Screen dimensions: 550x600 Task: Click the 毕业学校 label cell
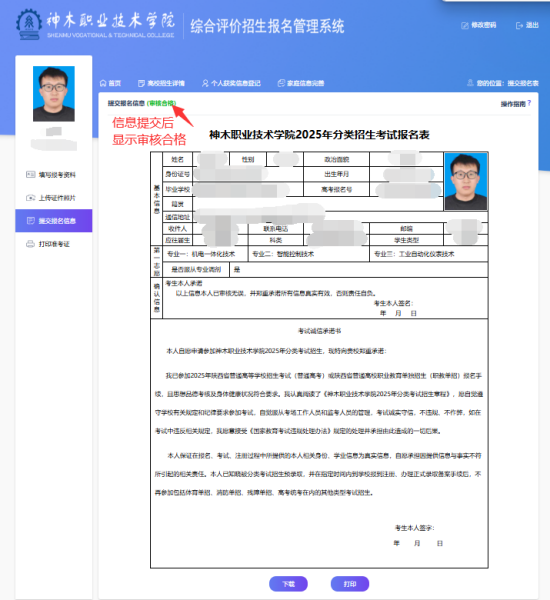click(177, 189)
